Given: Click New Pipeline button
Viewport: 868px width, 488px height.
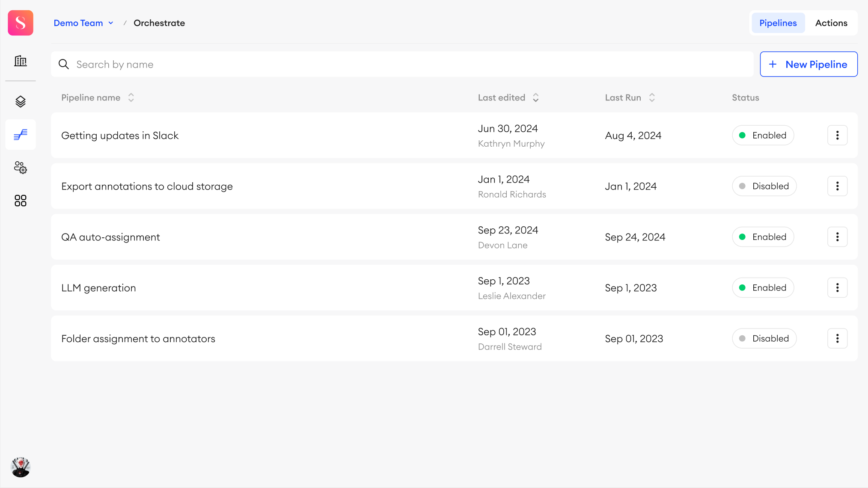Looking at the screenshot, I should point(809,64).
